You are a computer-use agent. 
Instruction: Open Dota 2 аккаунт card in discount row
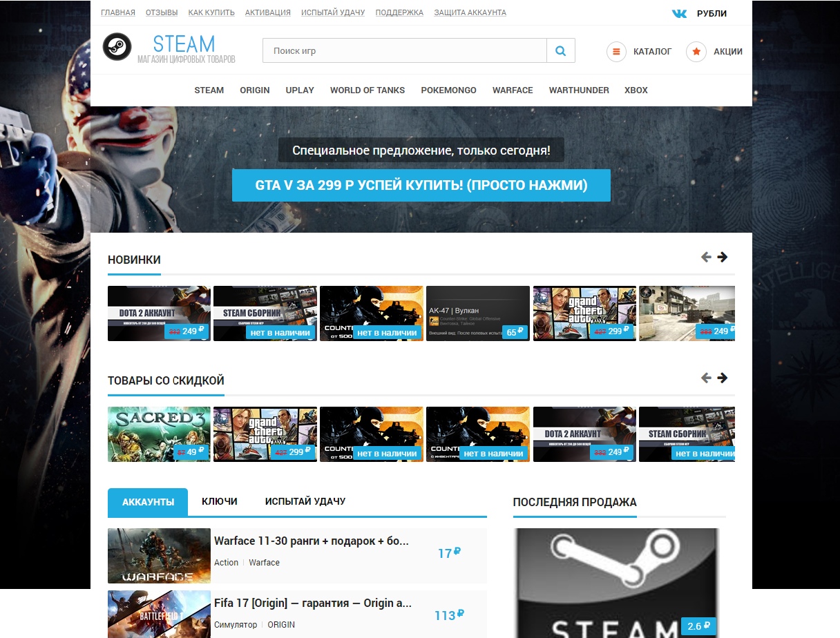(584, 434)
